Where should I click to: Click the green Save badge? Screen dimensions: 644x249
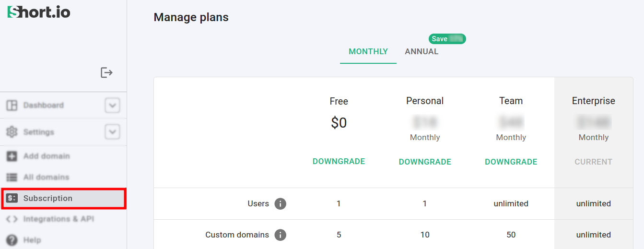[x=447, y=39]
